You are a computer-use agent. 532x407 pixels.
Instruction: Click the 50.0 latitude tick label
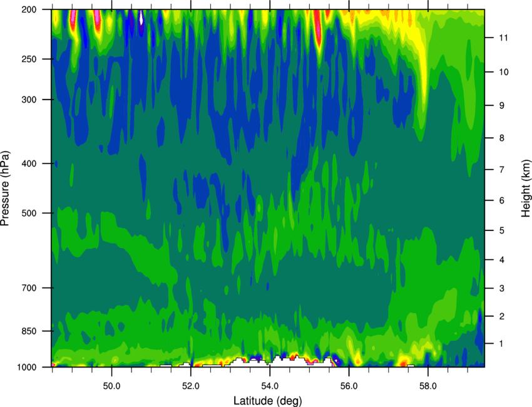pyautogui.click(x=111, y=386)
